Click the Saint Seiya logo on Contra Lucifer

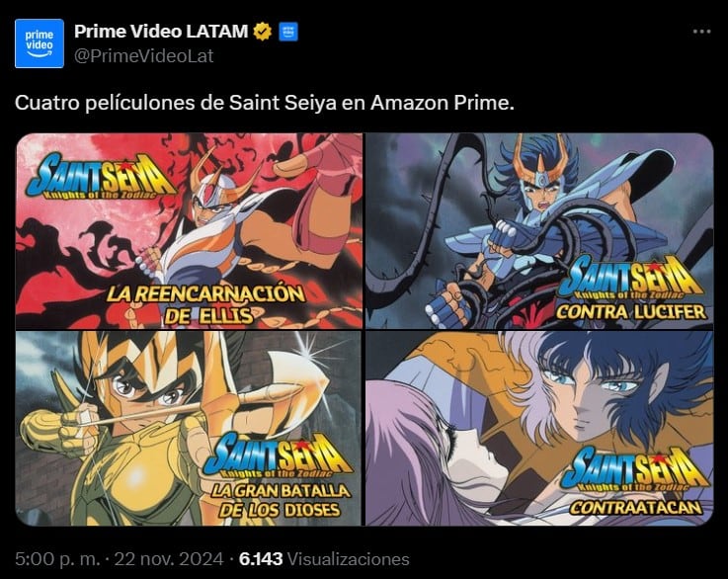pos(631,278)
